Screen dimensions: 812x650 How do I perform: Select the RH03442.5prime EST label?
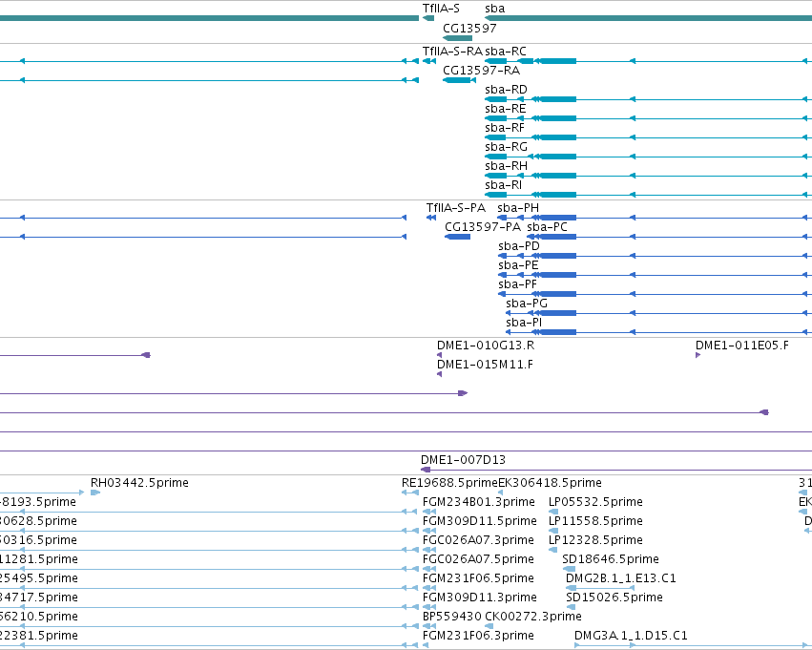pyautogui.click(x=139, y=483)
